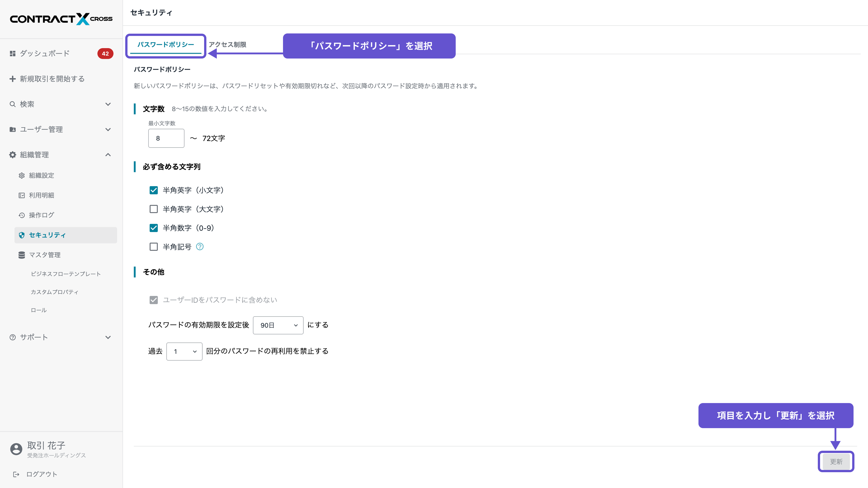Disable the 半角数字（0-9） checkbox
This screenshot has height=488, width=868.
click(x=154, y=228)
